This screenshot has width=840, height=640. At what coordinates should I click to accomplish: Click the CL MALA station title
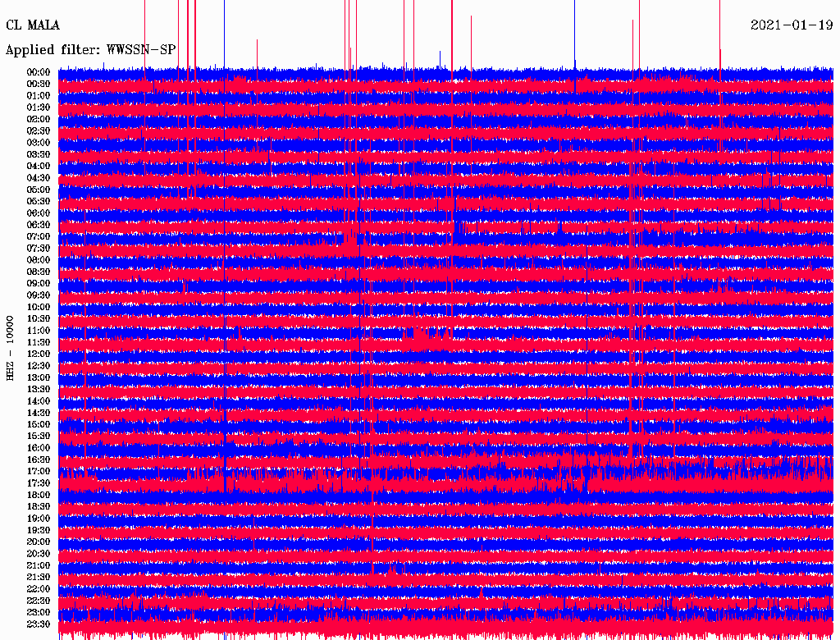[33, 25]
